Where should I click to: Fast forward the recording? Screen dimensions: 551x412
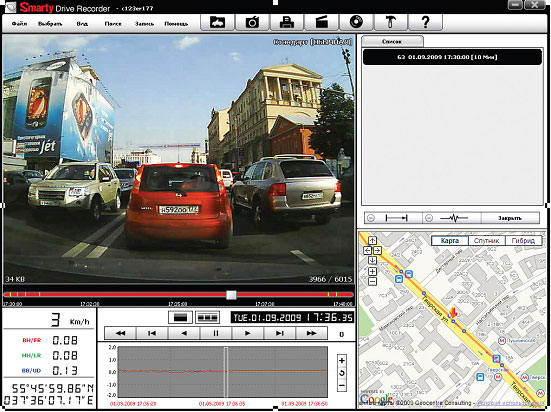click(x=311, y=333)
